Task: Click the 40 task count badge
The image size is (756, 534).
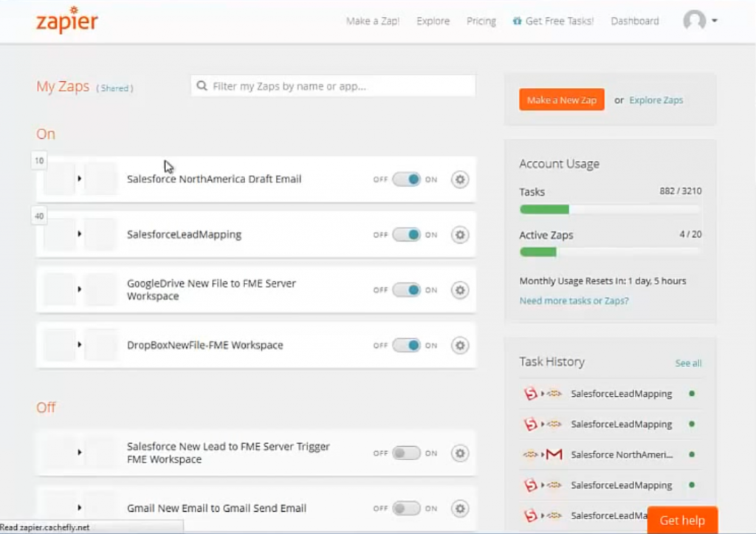Action: click(39, 216)
